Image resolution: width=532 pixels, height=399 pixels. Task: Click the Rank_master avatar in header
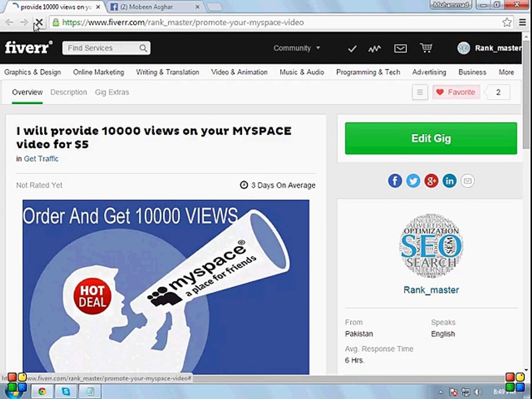click(464, 48)
